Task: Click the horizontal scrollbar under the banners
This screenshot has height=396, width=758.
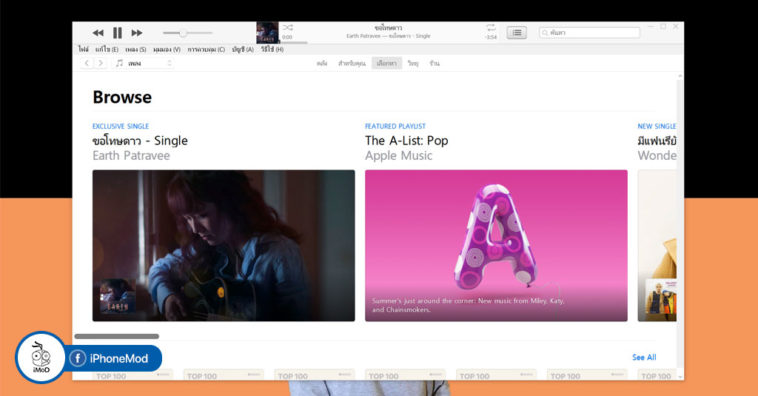Action: tap(117, 336)
